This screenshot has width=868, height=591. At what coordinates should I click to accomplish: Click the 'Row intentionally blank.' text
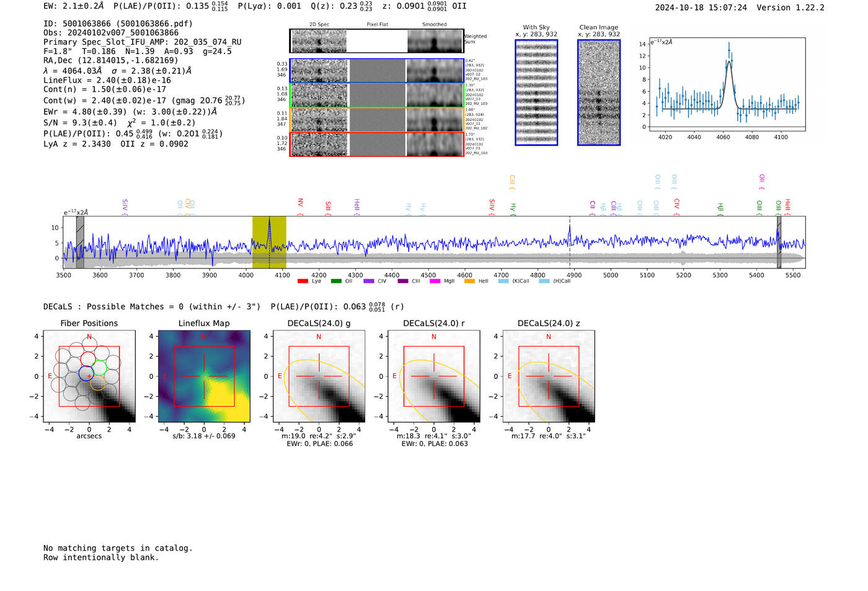(x=101, y=558)
